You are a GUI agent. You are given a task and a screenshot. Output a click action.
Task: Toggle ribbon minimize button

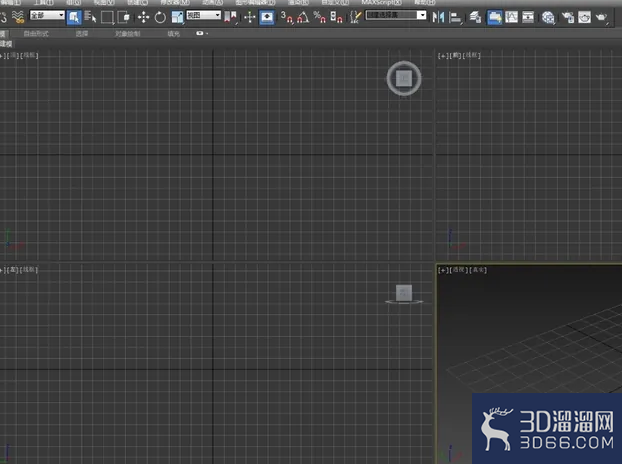click(x=200, y=33)
